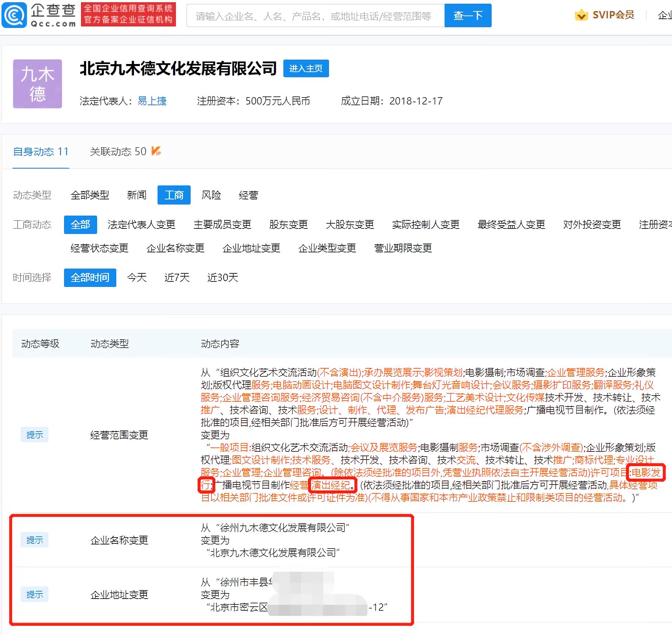Click the 动态等级 column header
Image resolution: width=672 pixels, height=635 pixels.
point(40,344)
